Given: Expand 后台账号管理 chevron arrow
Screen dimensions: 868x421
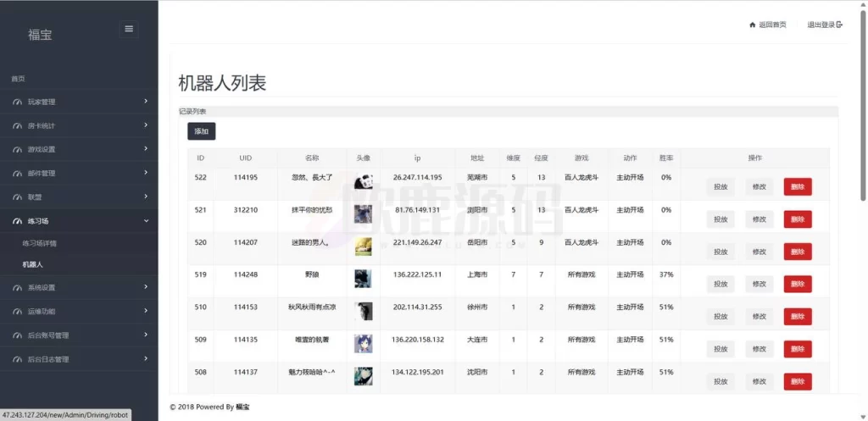Looking at the screenshot, I should click(146, 335).
